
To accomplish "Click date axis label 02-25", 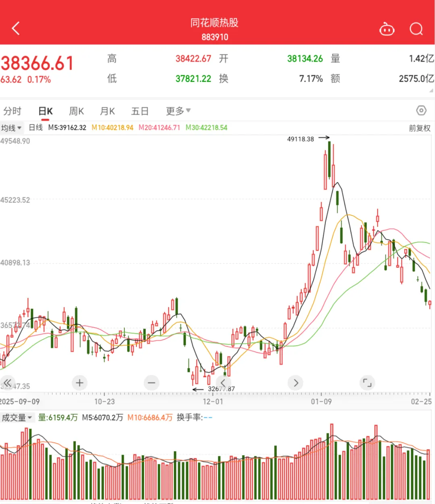I will tap(421, 402).
